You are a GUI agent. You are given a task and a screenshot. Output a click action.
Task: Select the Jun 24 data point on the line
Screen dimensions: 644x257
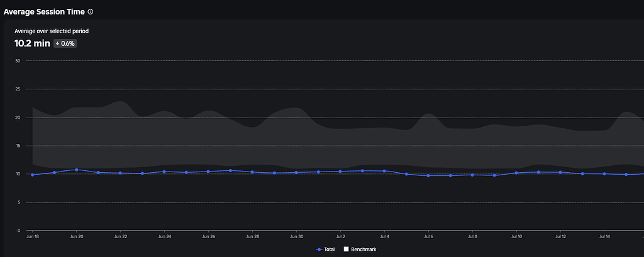(164, 172)
